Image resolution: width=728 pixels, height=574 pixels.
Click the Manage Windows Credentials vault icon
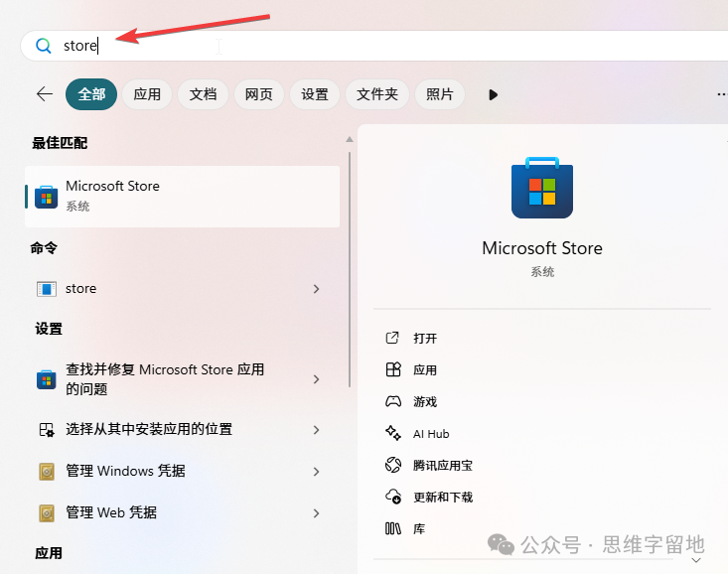[46, 472]
